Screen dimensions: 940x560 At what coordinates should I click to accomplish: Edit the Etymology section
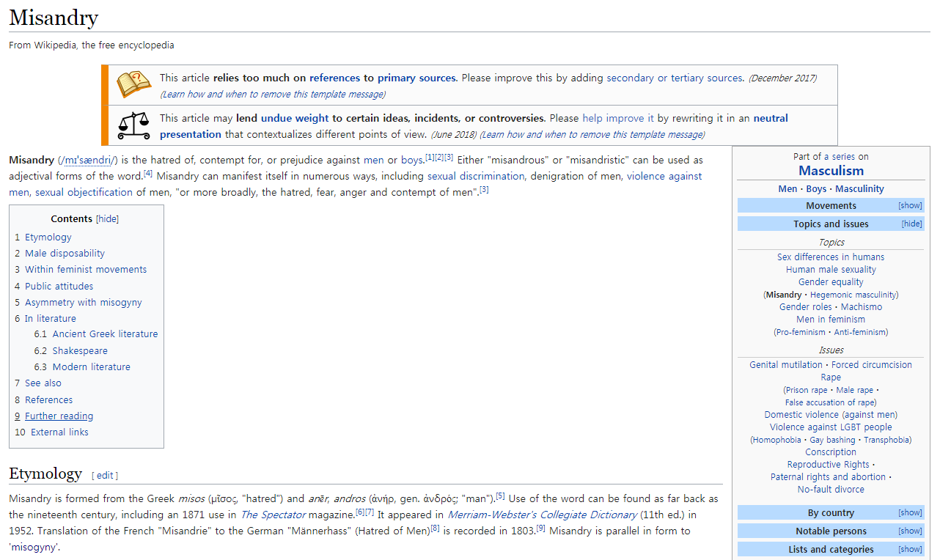pyautogui.click(x=105, y=476)
